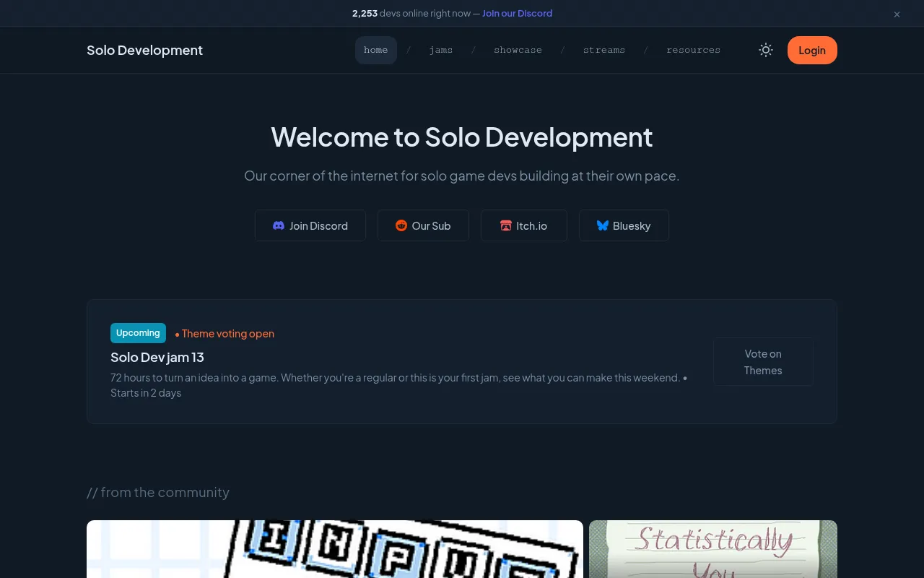The image size is (924, 578).
Task: Click the Starts in 2 days text
Action: (146, 393)
